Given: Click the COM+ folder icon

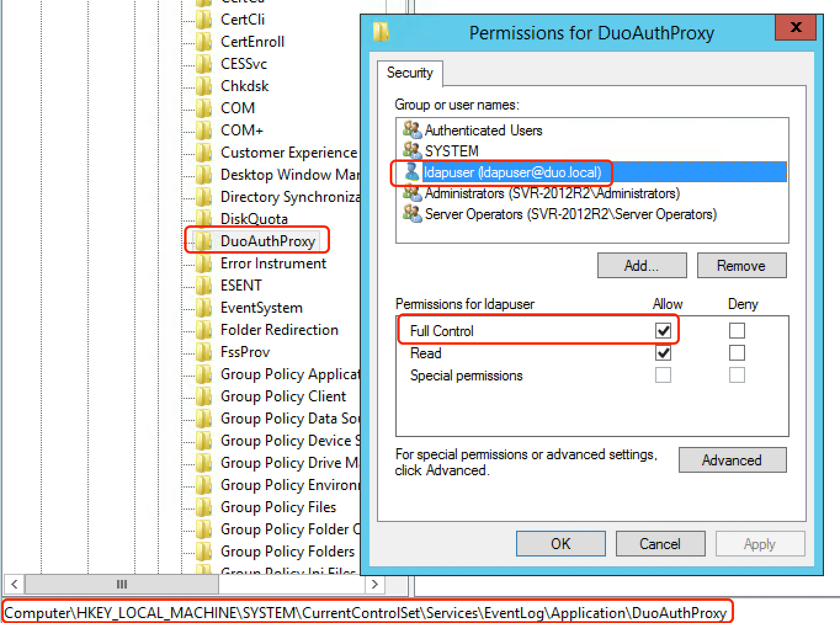Looking at the screenshot, I should click(204, 131).
